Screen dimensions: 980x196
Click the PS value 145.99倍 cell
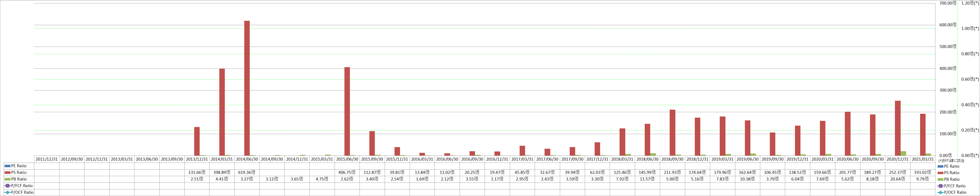[x=647, y=172]
